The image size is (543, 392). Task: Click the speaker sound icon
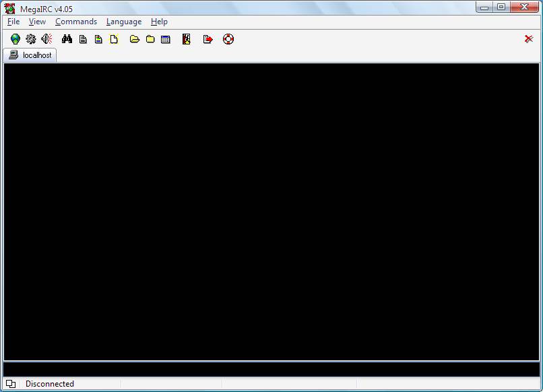[x=46, y=39]
